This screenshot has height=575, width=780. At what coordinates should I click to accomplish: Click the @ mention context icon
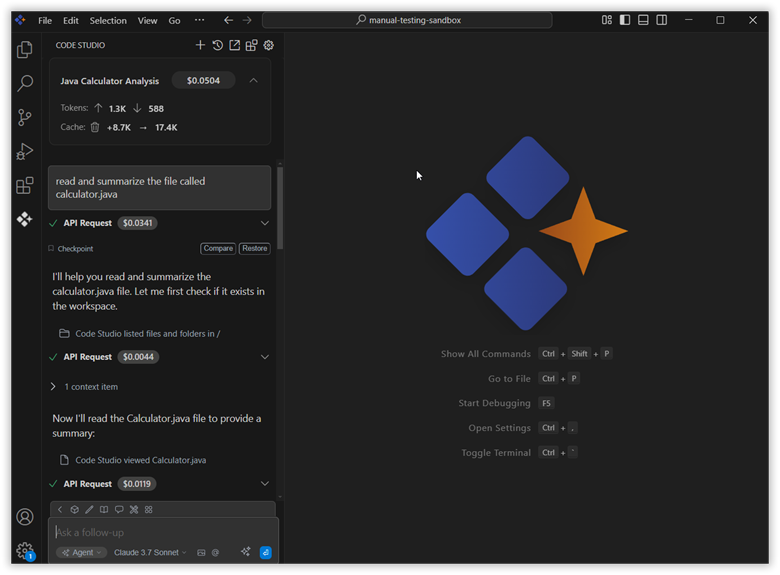(x=215, y=552)
